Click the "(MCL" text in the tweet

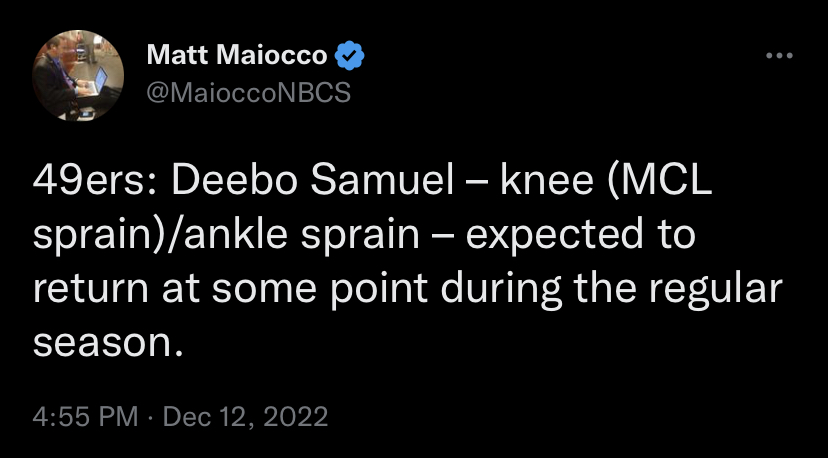pos(660,181)
